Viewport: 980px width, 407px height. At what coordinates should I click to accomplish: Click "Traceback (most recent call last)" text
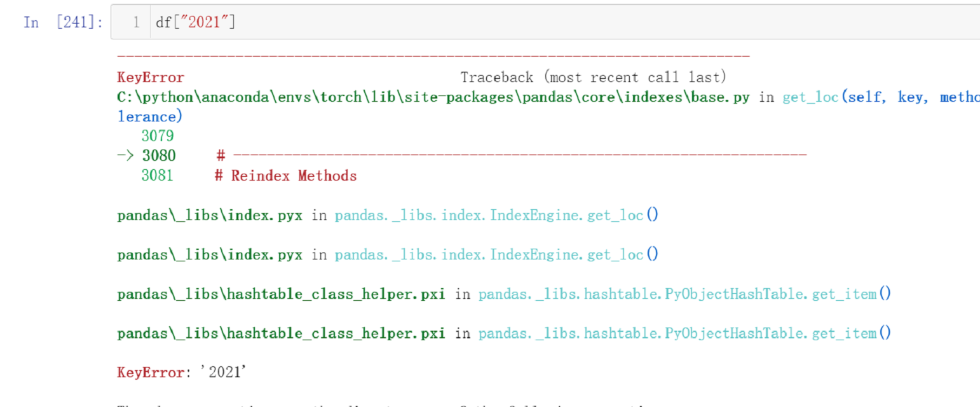pyautogui.click(x=594, y=78)
